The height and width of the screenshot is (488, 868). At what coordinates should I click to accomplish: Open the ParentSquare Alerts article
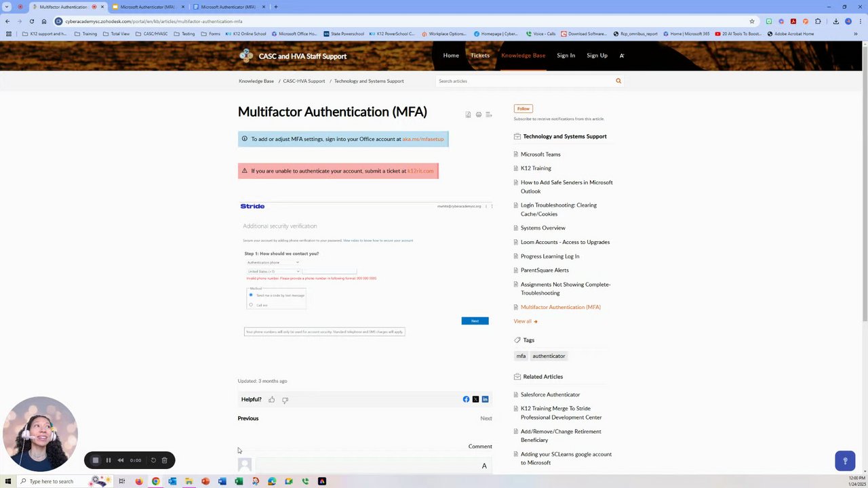[x=545, y=270]
